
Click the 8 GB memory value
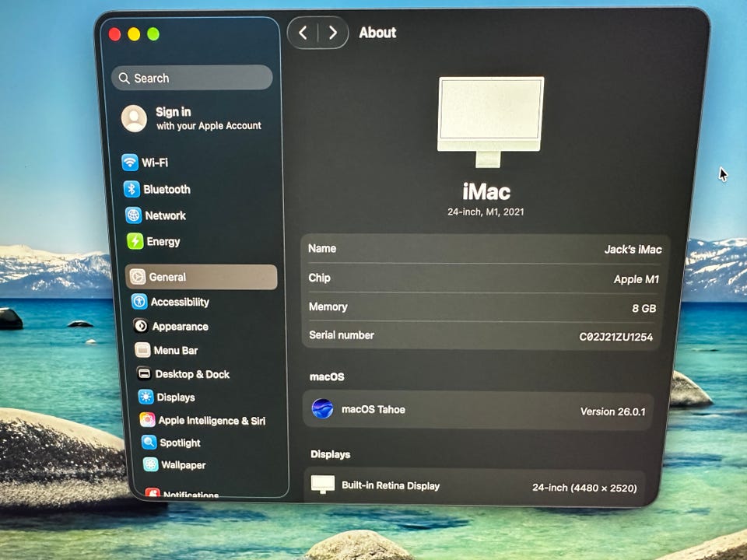pos(644,308)
